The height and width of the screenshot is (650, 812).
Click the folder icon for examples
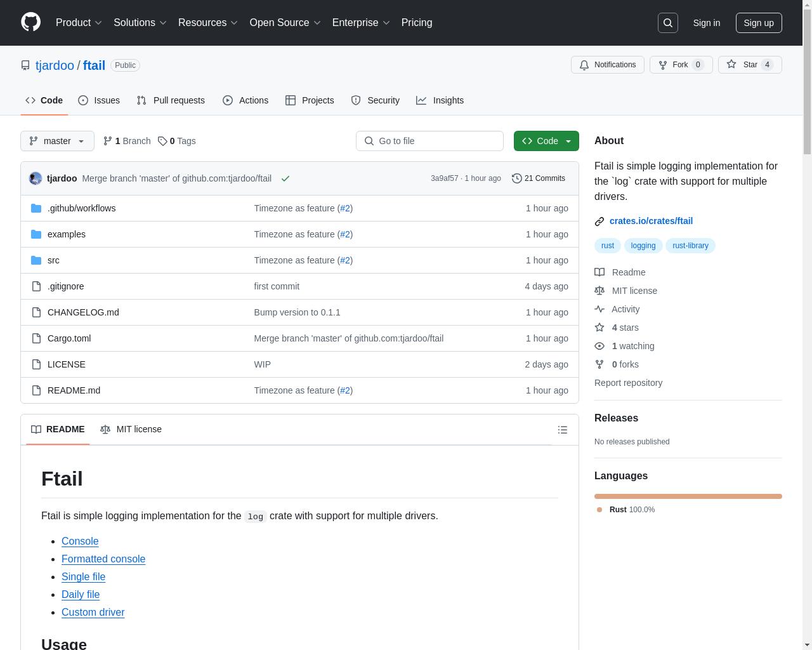(36, 234)
